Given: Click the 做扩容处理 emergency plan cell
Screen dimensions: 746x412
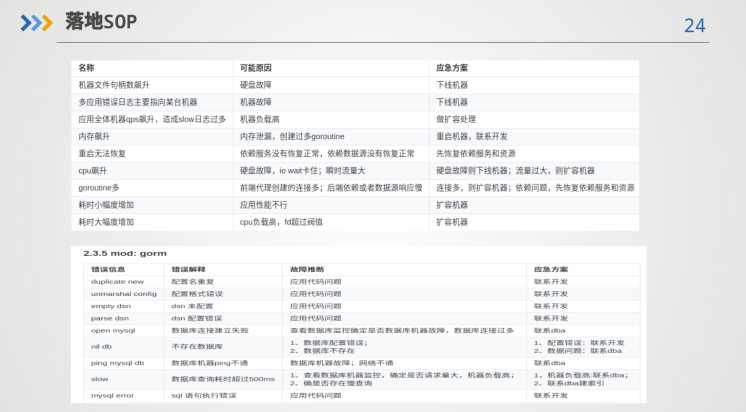Looking at the screenshot, I should 455,119.
